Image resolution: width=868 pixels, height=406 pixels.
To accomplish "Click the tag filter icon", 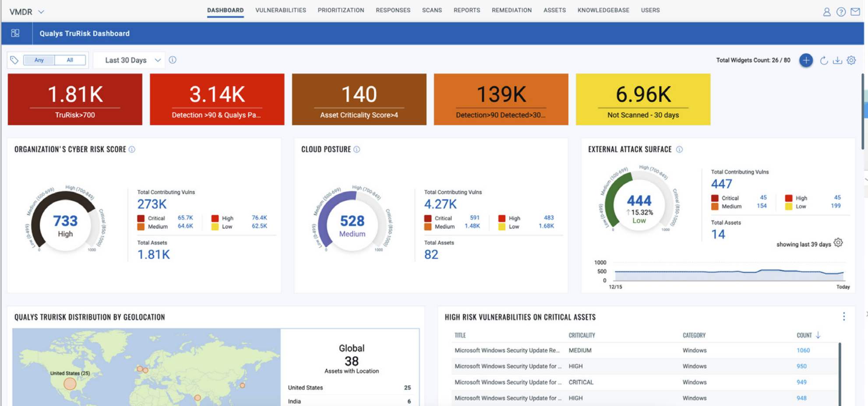I will 14,60.
